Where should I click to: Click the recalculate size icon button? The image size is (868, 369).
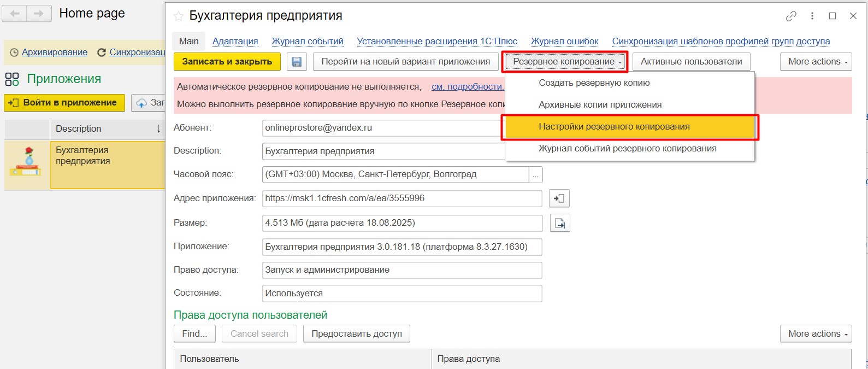pos(559,223)
